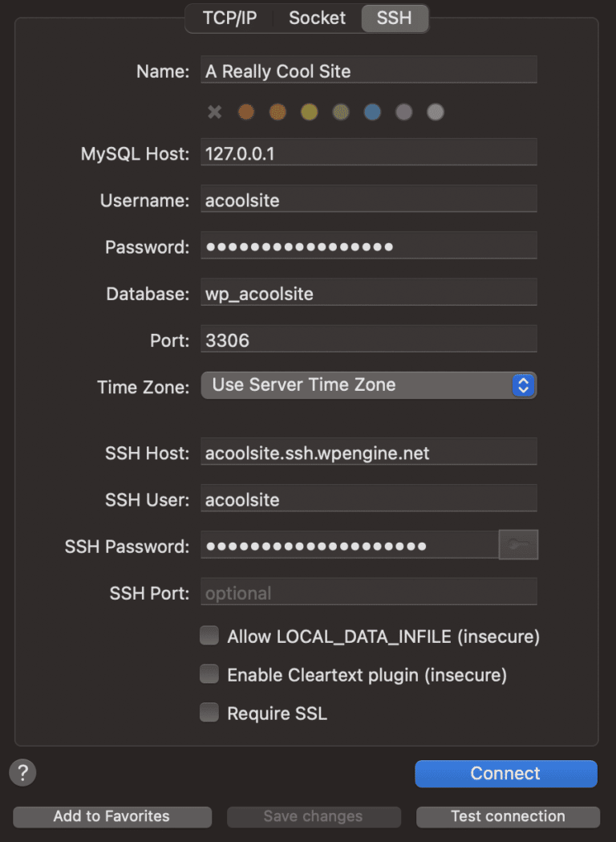Select the yellow favorite color dot

pyautogui.click(x=309, y=112)
